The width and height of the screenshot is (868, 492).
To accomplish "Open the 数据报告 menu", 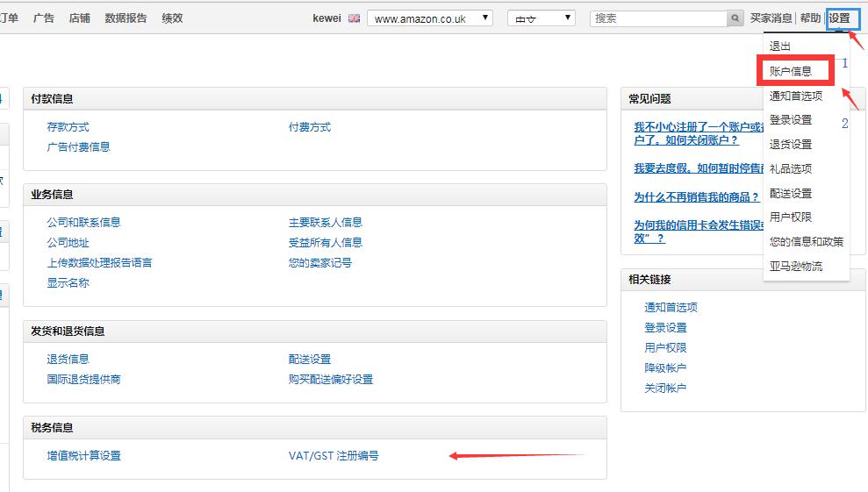I will pyautogui.click(x=126, y=18).
